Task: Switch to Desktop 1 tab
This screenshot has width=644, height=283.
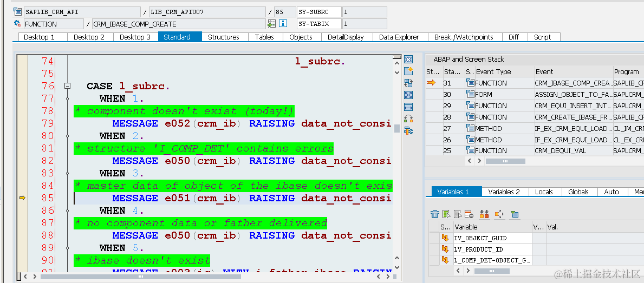Action: 40,37
